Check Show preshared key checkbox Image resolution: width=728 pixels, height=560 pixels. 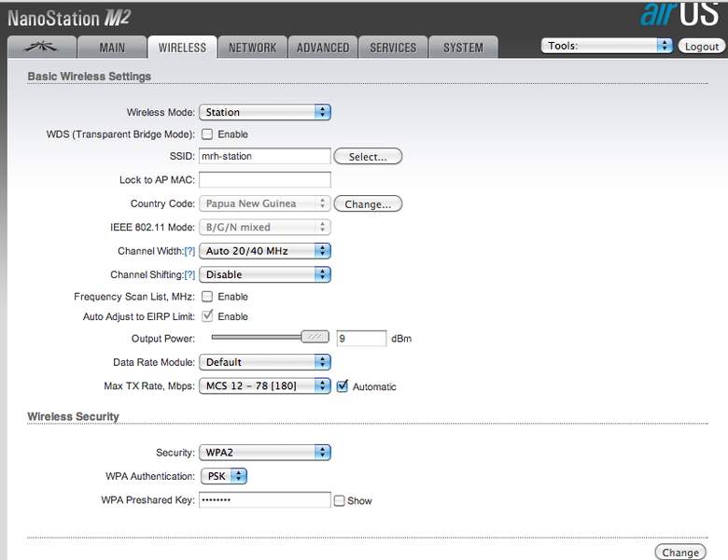[340, 500]
